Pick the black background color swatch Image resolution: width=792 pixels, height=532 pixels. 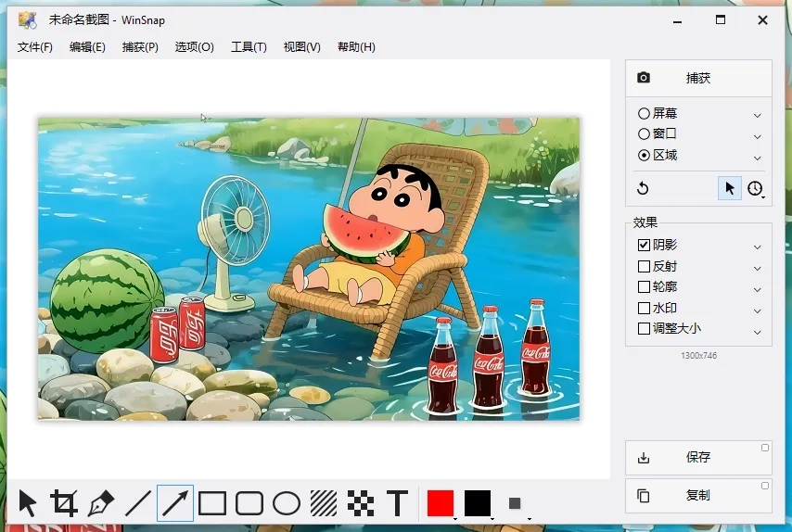click(x=478, y=503)
